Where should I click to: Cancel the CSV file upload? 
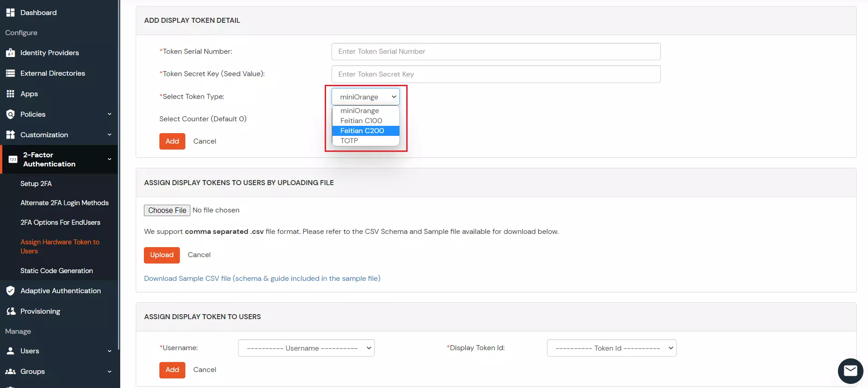click(199, 255)
